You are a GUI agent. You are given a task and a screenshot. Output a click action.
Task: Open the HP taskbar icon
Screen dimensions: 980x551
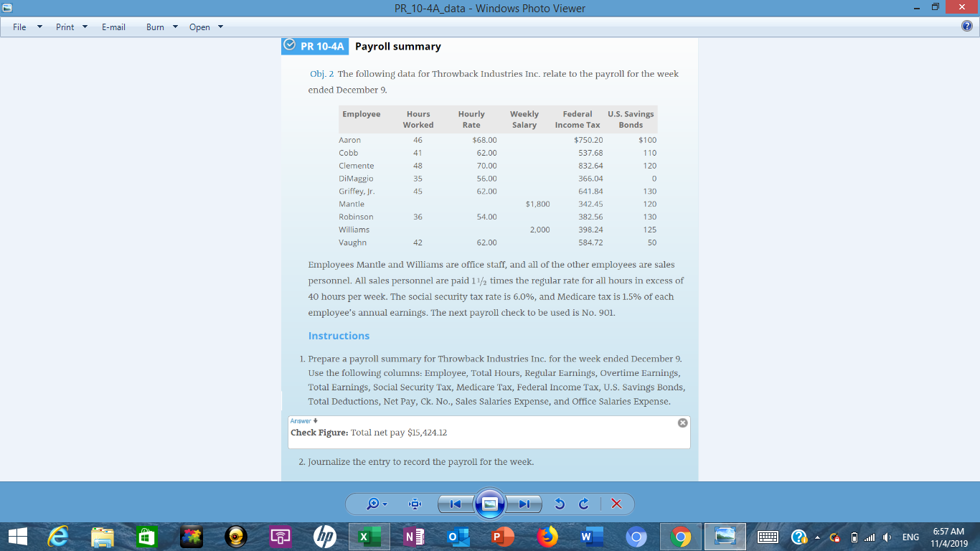(324, 537)
